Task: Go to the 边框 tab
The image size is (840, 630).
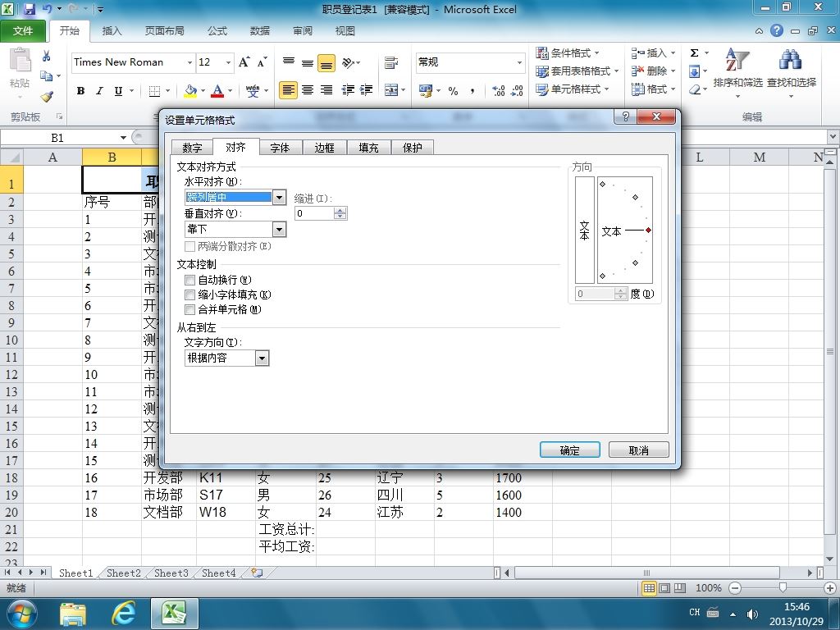Action: click(324, 148)
